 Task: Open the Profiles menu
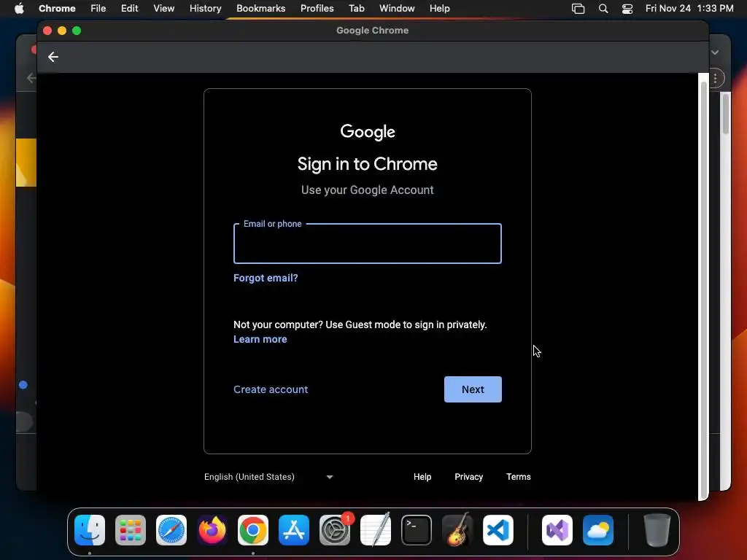(x=317, y=9)
